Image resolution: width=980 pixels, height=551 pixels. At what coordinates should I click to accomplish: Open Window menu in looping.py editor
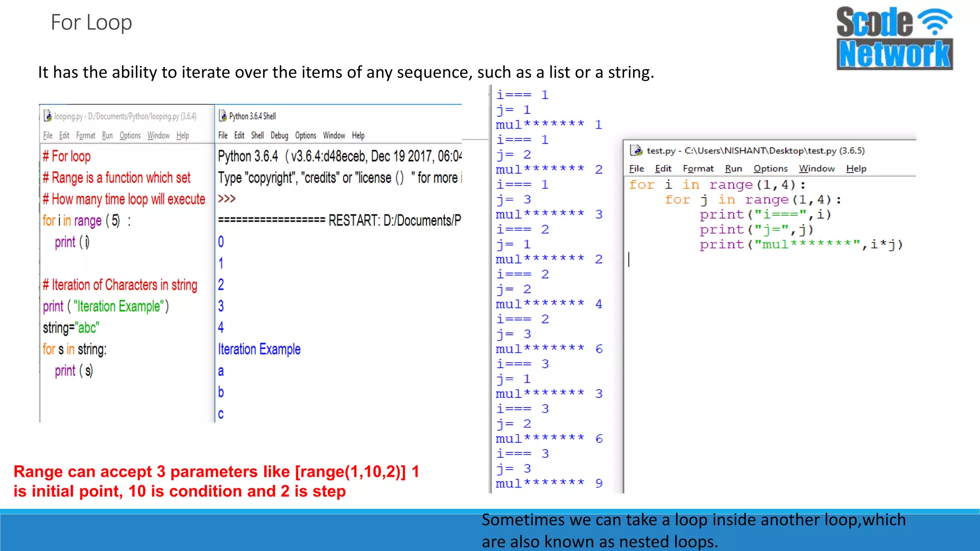[158, 135]
